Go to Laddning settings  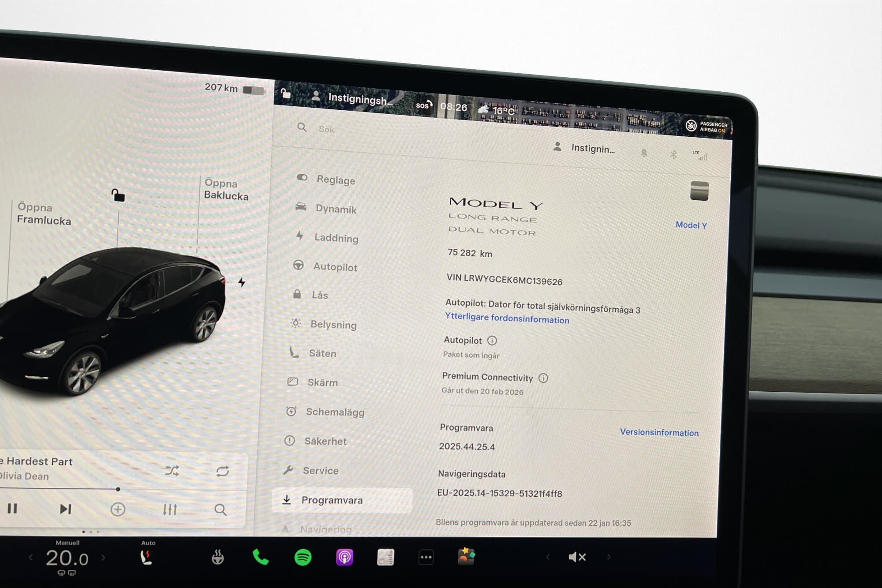tap(327, 237)
